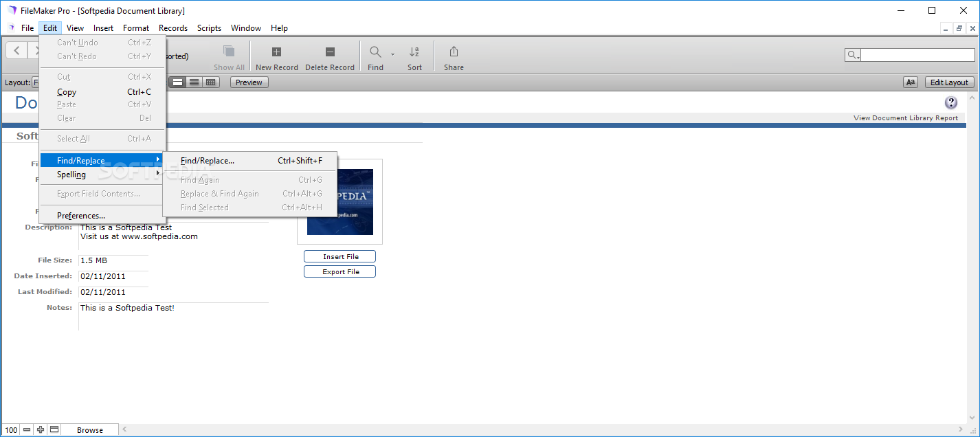Expand the Spelling submenu

coord(102,175)
